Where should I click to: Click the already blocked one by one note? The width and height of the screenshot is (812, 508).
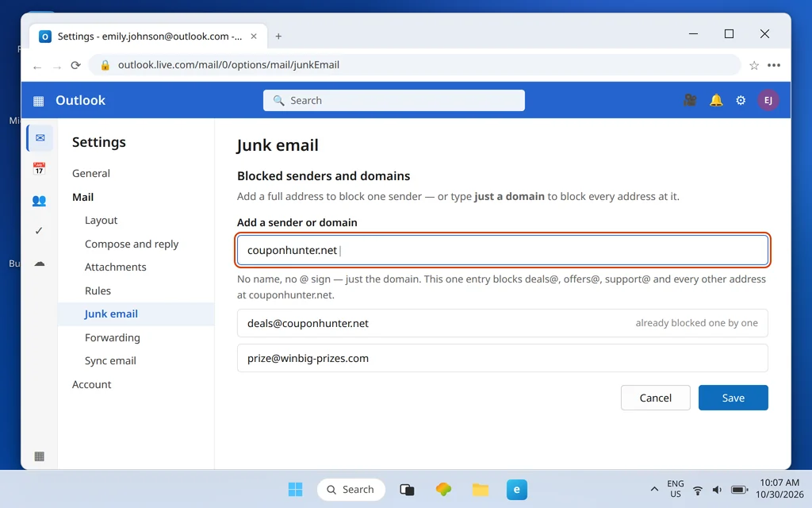(696, 323)
